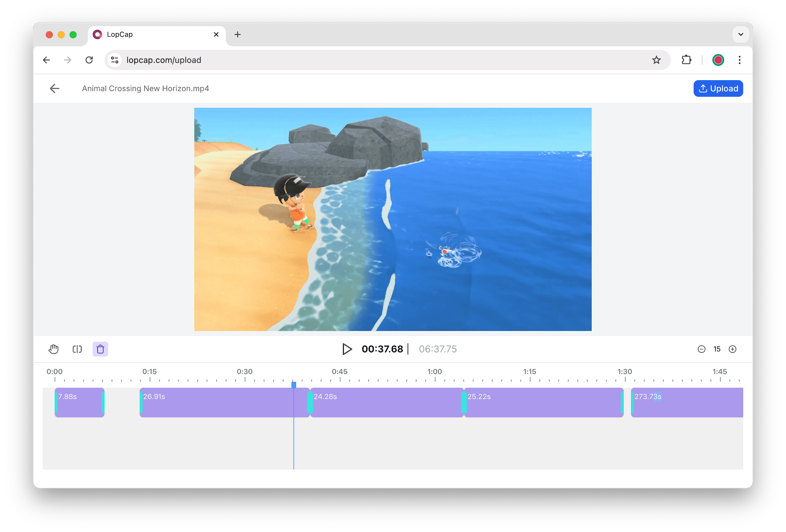
Task: Select the 25.22s timeline clip
Action: pos(544,402)
